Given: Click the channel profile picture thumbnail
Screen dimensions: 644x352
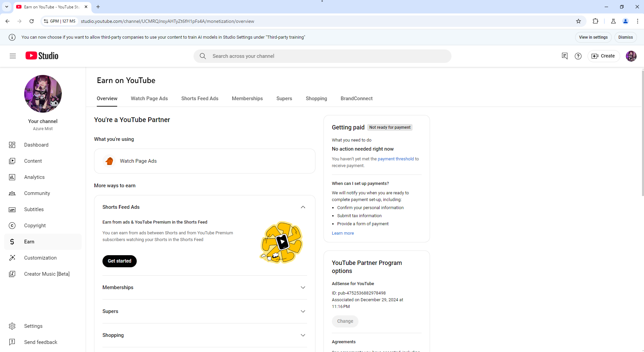Looking at the screenshot, I should tap(43, 94).
